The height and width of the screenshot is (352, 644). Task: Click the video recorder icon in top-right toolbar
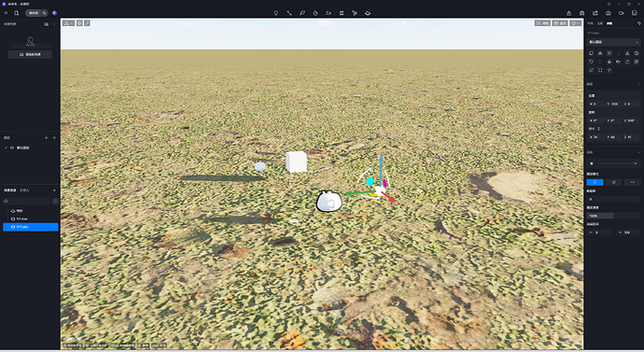622,13
